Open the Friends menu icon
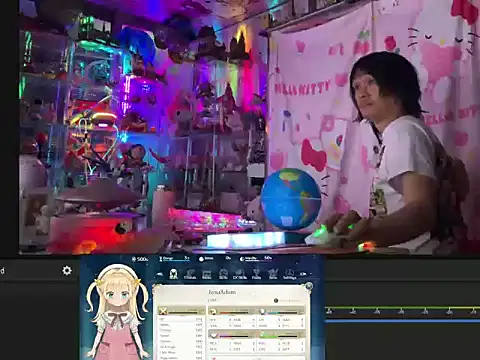Image resolution: width=480 pixels, height=360 pixels. [x=190, y=274]
